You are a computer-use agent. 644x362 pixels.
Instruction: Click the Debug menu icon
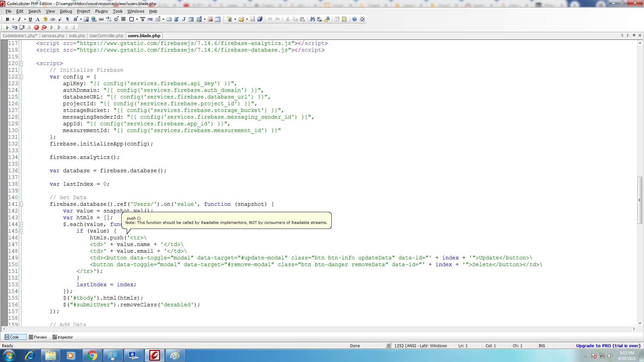(x=65, y=11)
